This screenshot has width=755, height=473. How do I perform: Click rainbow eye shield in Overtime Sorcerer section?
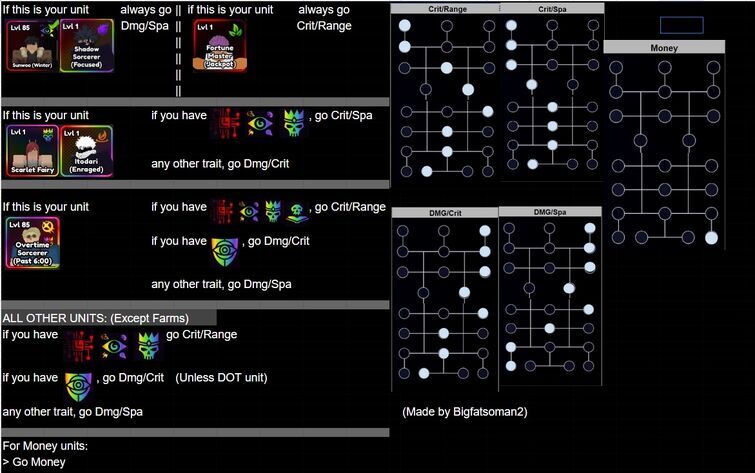[225, 252]
